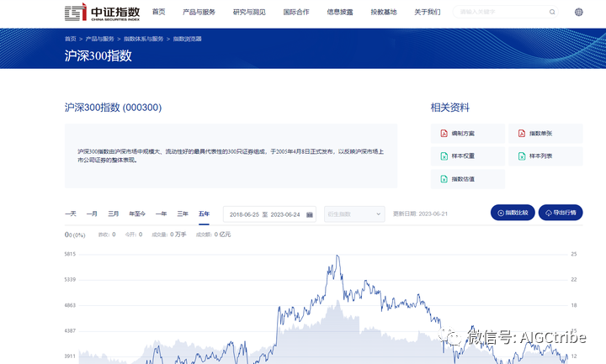606x364 pixels.
Task: Open the 首页 navigation menu item
Action: 158,12
